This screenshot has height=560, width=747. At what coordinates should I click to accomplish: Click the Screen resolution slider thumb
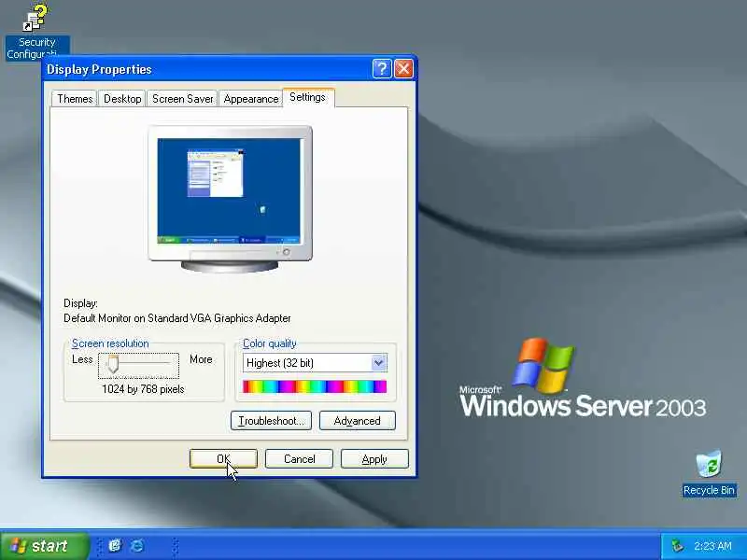coord(113,364)
